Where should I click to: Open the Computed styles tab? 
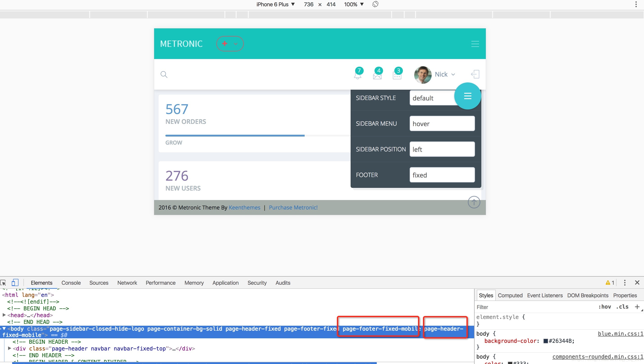510,295
